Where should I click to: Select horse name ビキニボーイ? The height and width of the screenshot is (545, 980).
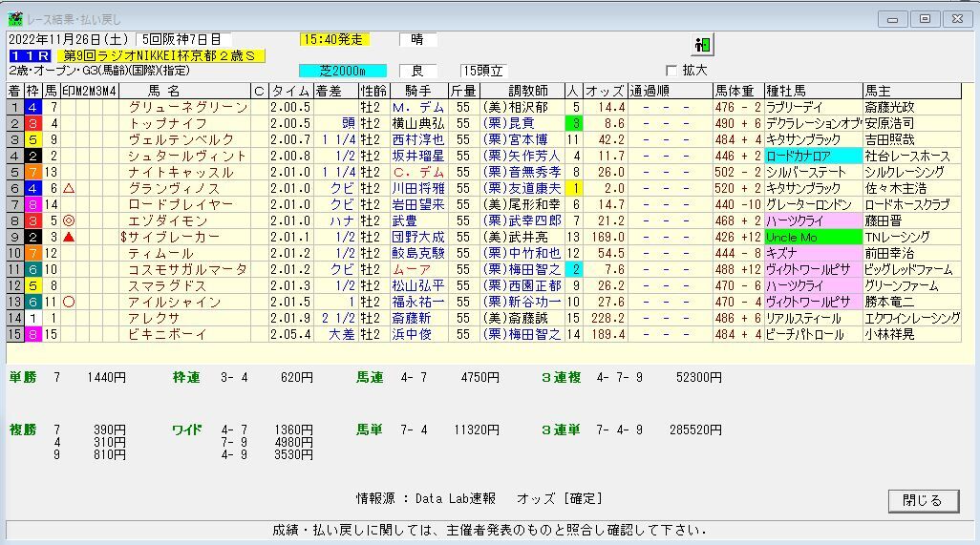[167, 335]
